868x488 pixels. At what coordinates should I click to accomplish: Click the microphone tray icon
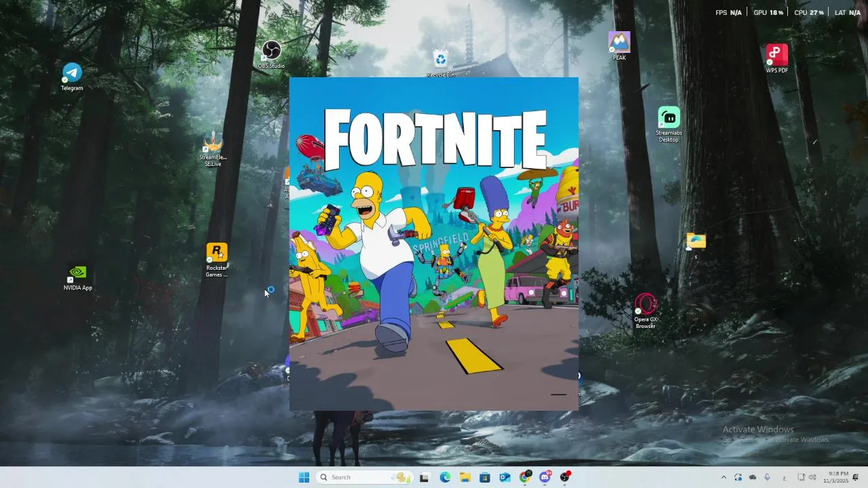[768, 477]
